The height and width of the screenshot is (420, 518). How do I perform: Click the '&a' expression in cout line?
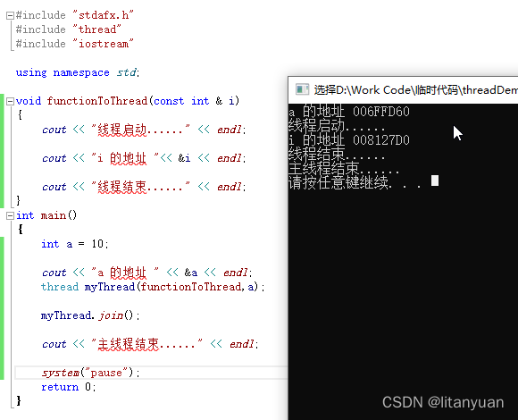click(191, 273)
